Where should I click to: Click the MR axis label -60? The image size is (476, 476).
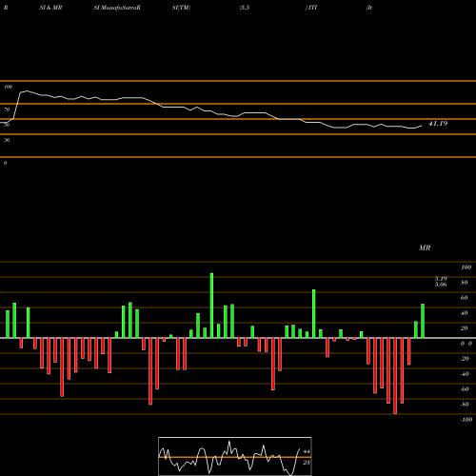[465, 389]
